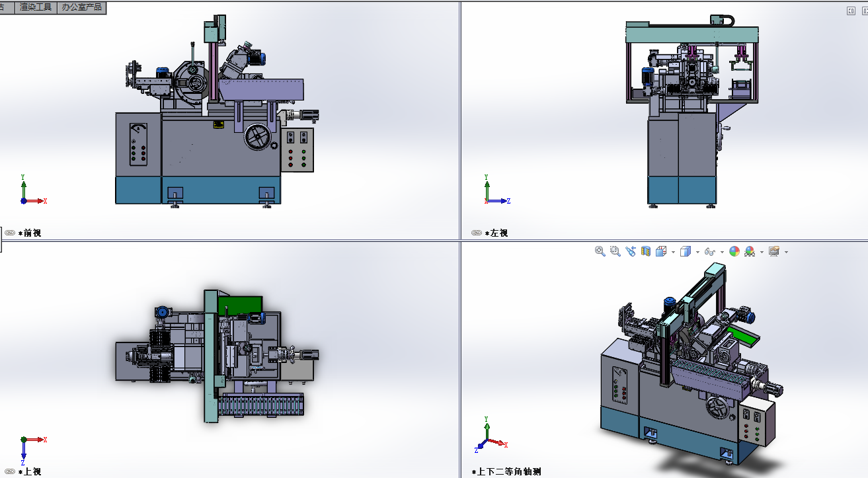The width and height of the screenshot is (868, 478).
Task: Click the link icon beside *前视
Action: (x=10, y=233)
